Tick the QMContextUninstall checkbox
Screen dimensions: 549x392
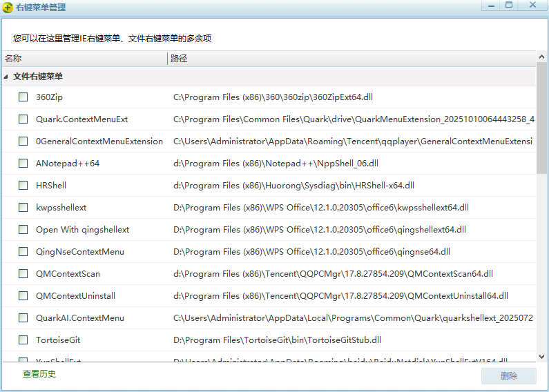tap(23, 295)
